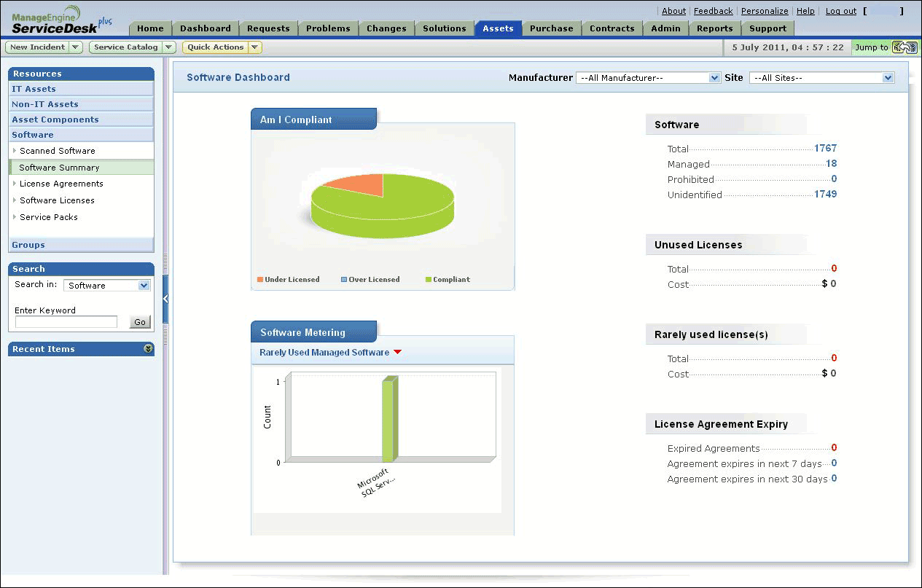922x588 pixels.
Task: Collapse the left sidebar with the arrow handle
Action: (165, 299)
